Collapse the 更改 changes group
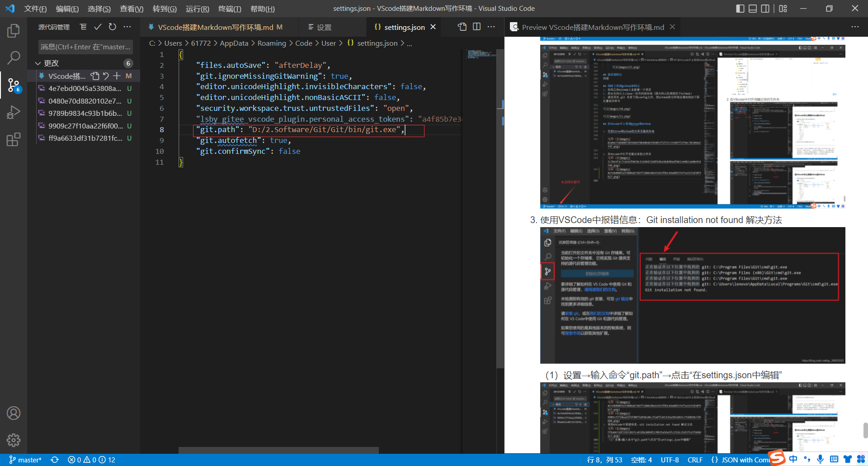 pyautogui.click(x=38, y=63)
